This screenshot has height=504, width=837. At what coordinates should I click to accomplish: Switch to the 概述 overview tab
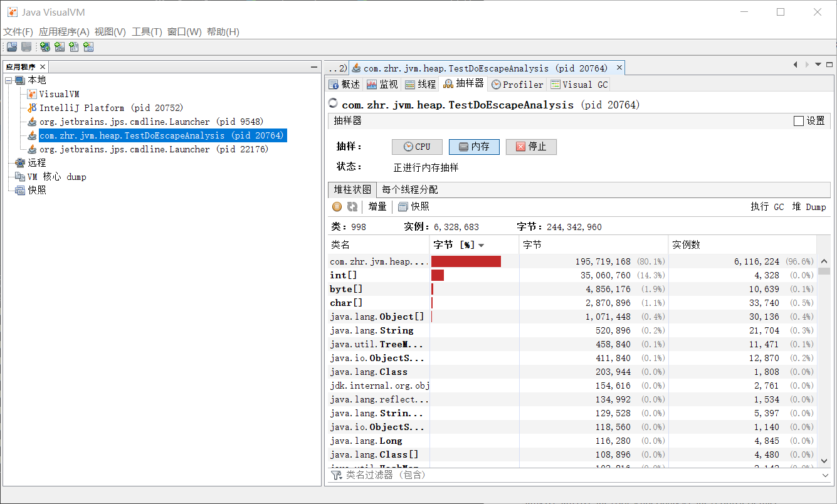(344, 84)
